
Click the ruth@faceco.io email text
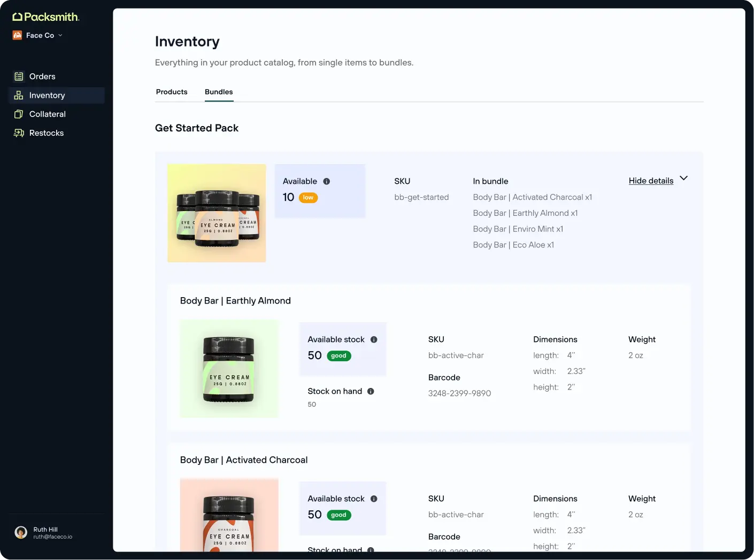pyautogui.click(x=53, y=536)
